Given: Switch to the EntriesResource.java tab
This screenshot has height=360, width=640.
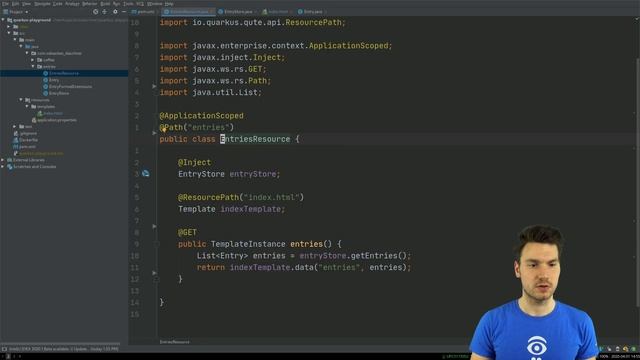Looking at the screenshot, I should (189, 12).
